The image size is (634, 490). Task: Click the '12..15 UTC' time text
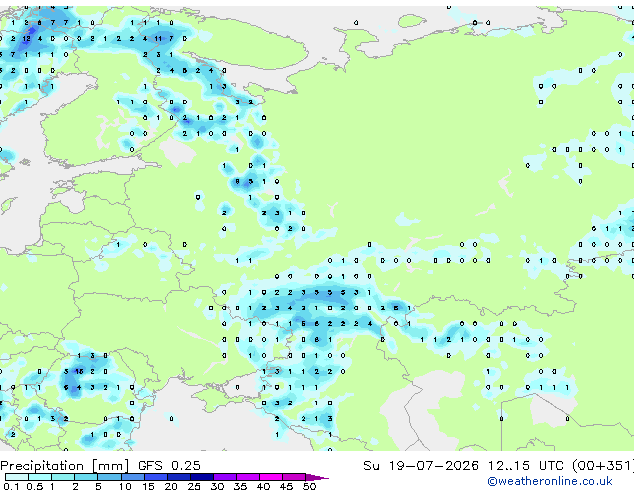pyautogui.click(x=526, y=466)
